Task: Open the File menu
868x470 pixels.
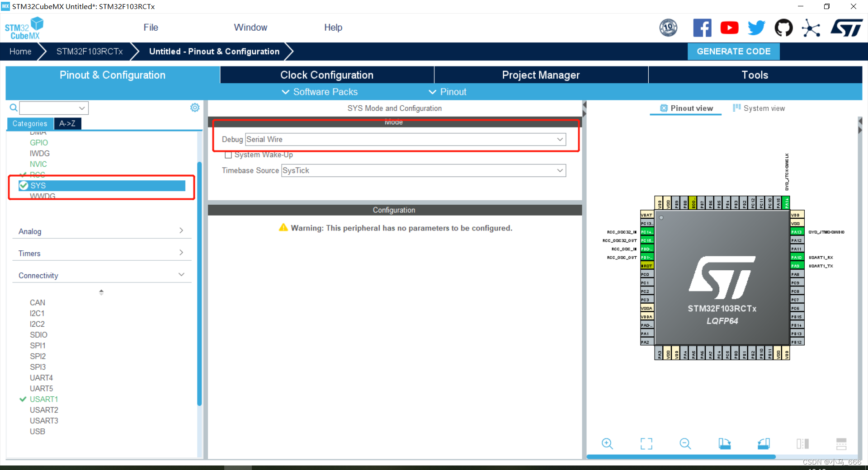Action: pos(151,28)
